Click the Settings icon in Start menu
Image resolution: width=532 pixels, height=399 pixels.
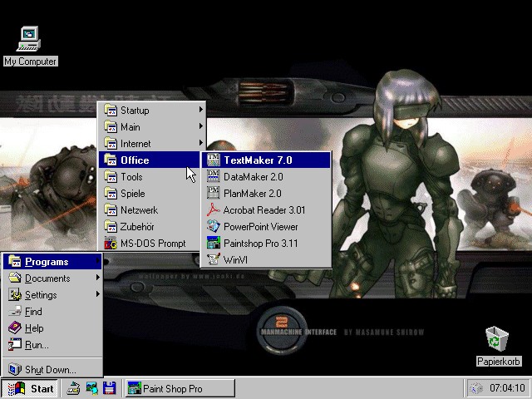point(15,294)
